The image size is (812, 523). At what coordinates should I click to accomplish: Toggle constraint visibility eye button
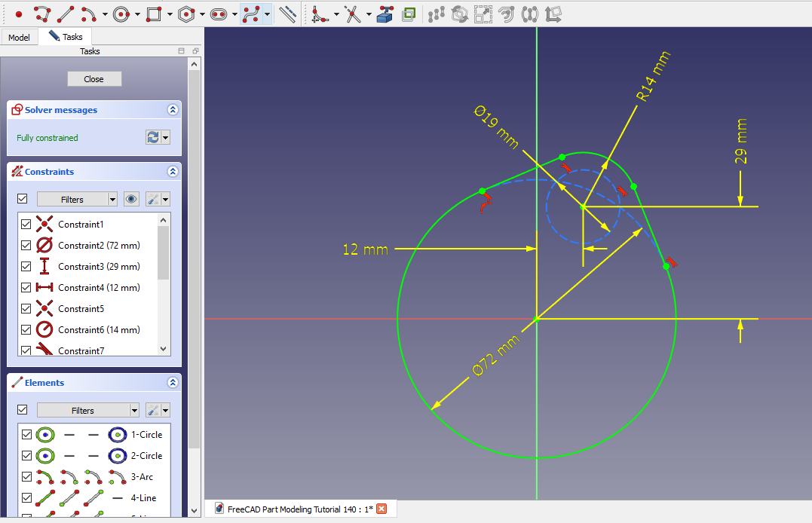pos(132,200)
